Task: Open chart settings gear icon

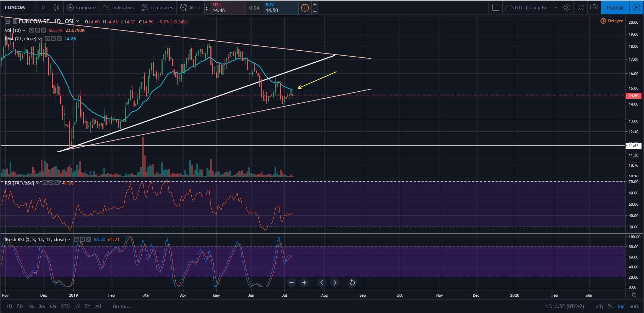Action: pos(567,7)
